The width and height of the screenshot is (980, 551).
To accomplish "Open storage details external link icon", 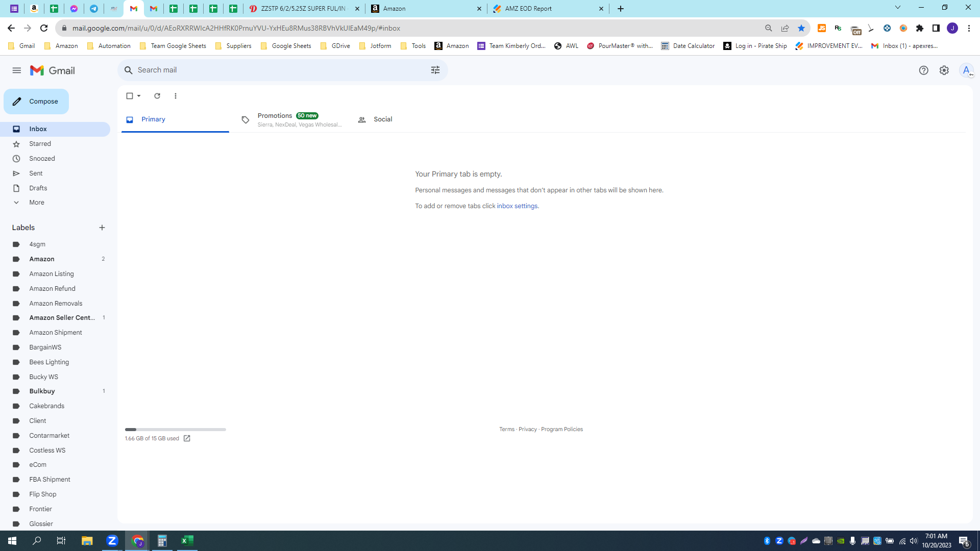I will point(187,439).
